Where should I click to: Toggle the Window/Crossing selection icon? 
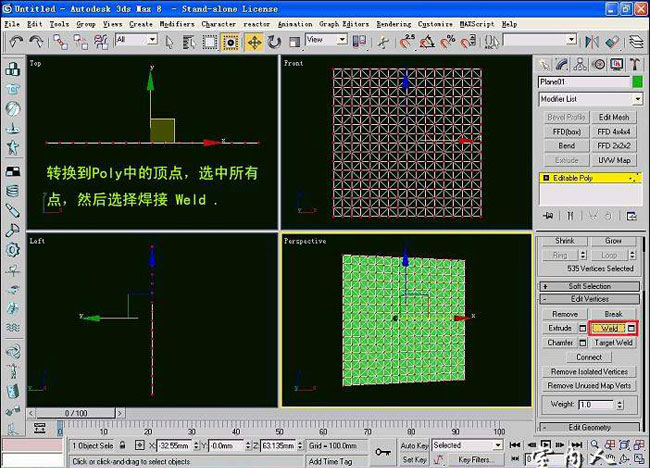[230, 42]
